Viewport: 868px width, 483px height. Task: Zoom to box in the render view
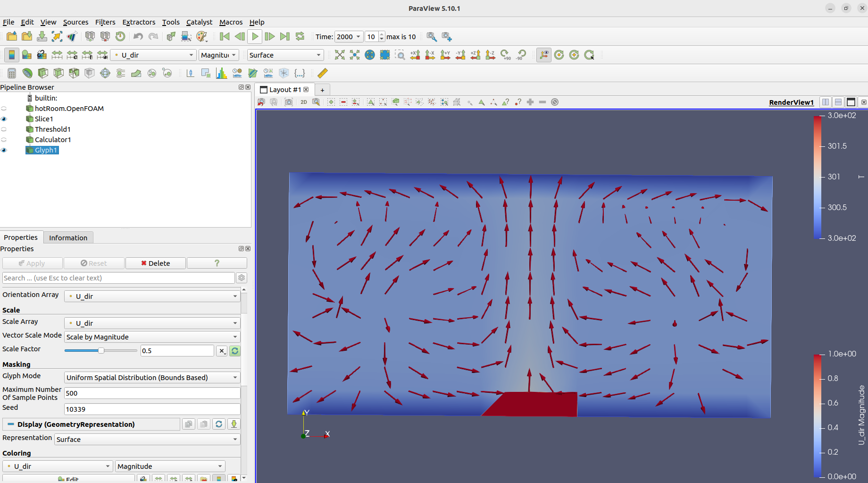point(400,55)
